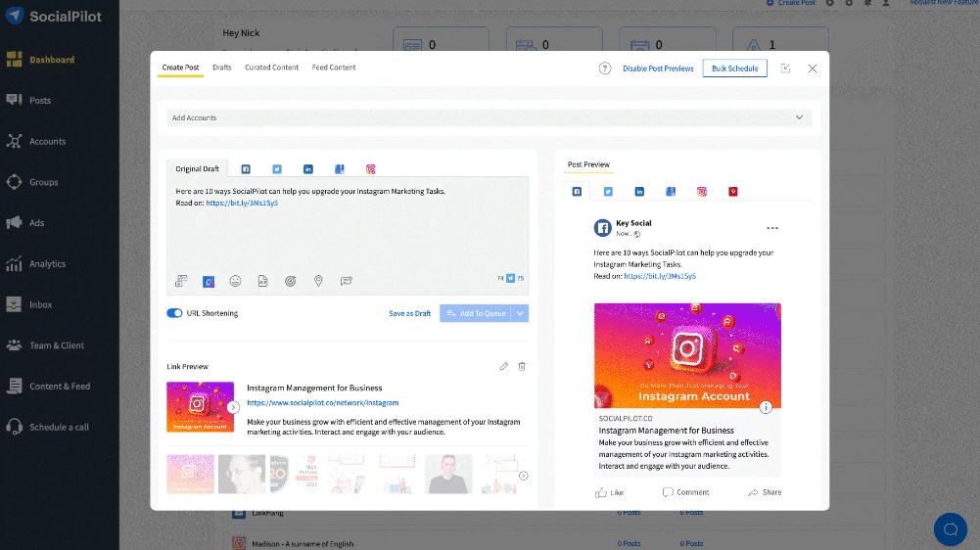The width and height of the screenshot is (980, 550).
Task: Edit the link preview with pencil icon
Action: 504,366
